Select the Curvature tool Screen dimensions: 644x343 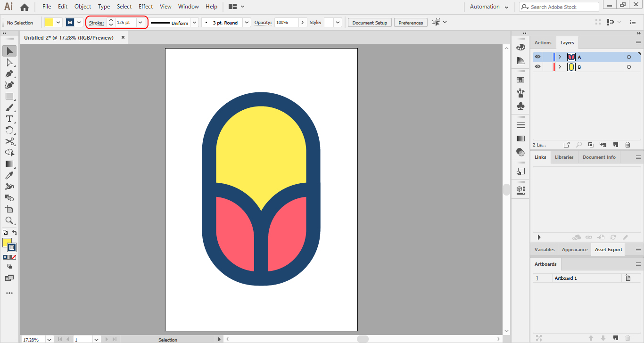point(9,85)
